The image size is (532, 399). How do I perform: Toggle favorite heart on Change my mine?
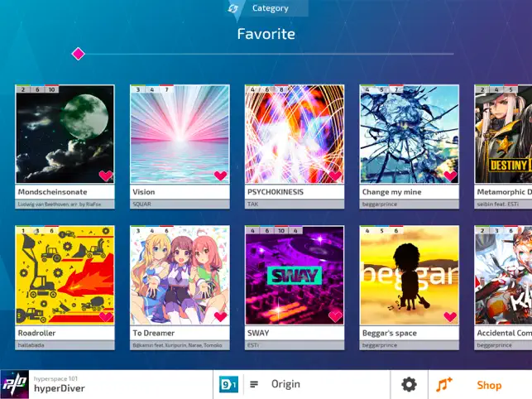pos(450,175)
